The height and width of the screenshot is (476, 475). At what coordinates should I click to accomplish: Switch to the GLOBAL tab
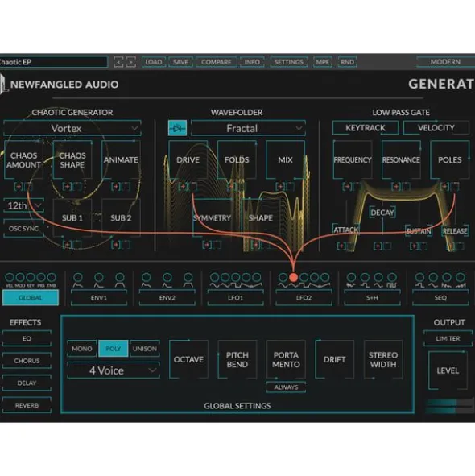[x=31, y=297]
